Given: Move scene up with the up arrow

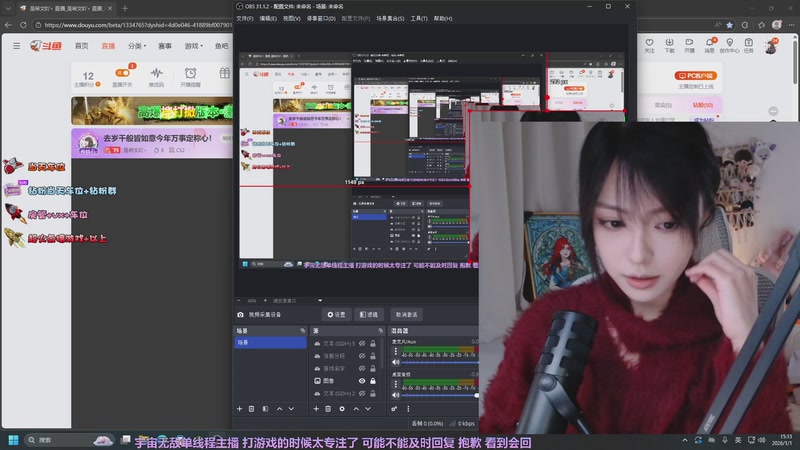Looking at the screenshot, I should coord(279,409).
